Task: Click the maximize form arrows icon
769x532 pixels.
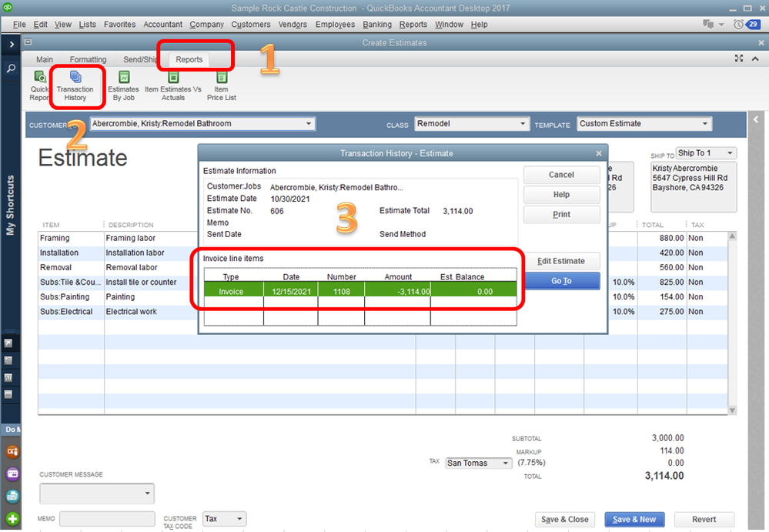Action: (739, 59)
